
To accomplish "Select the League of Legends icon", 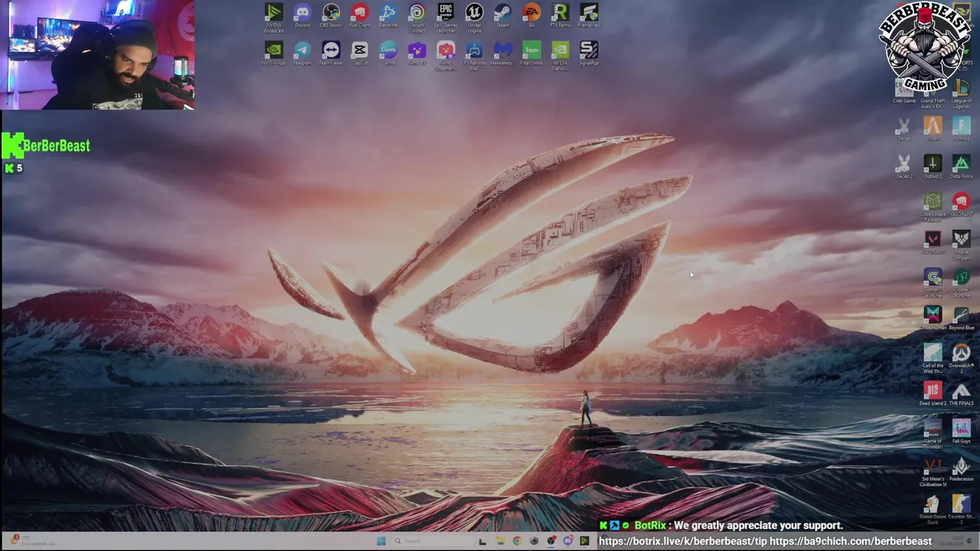I will coord(961,92).
